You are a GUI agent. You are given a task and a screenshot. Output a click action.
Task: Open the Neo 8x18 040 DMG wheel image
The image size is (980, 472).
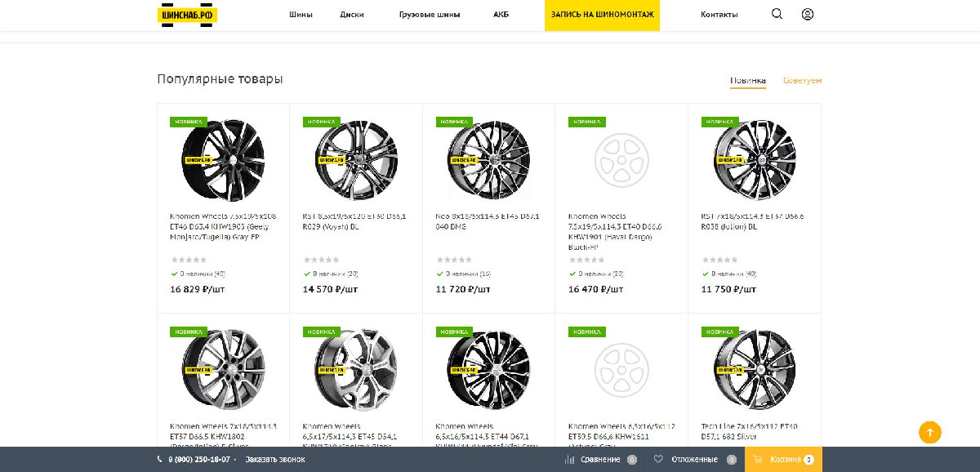point(489,158)
